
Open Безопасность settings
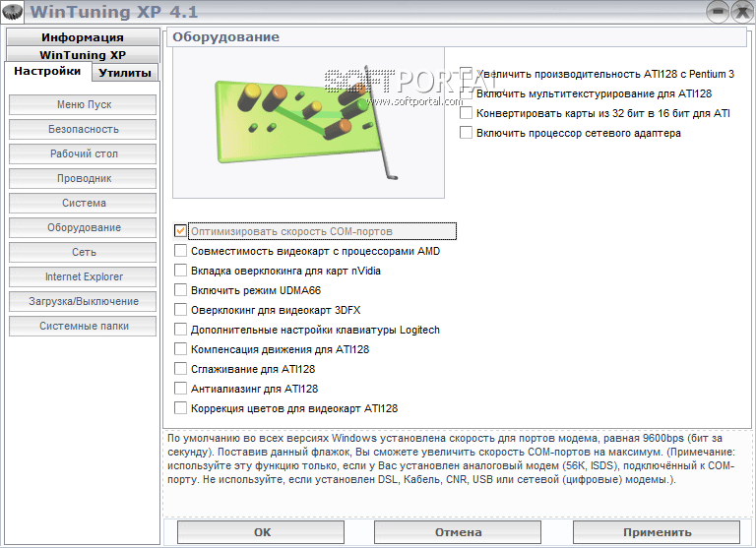point(83,129)
